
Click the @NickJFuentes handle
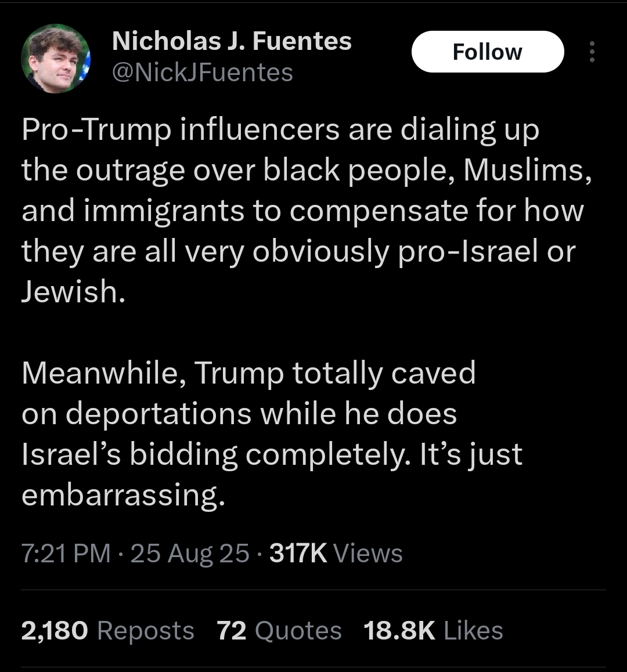[201, 73]
